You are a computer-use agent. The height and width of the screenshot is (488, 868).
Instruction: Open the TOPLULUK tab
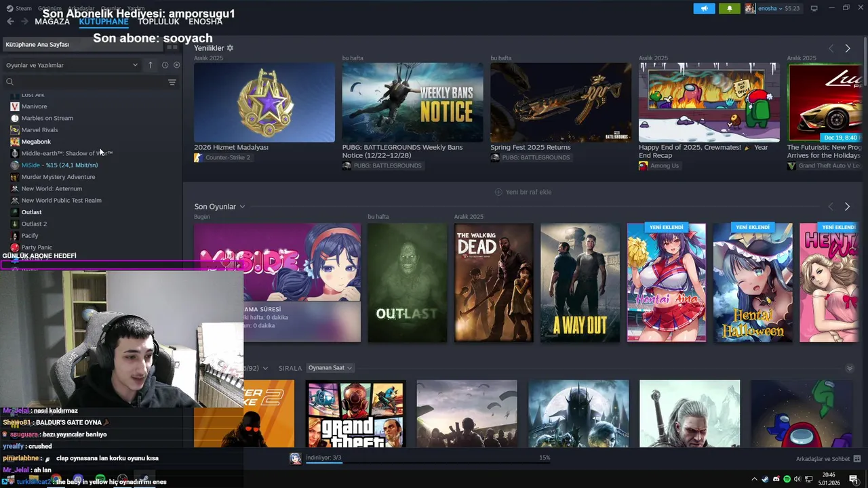point(159,22)
